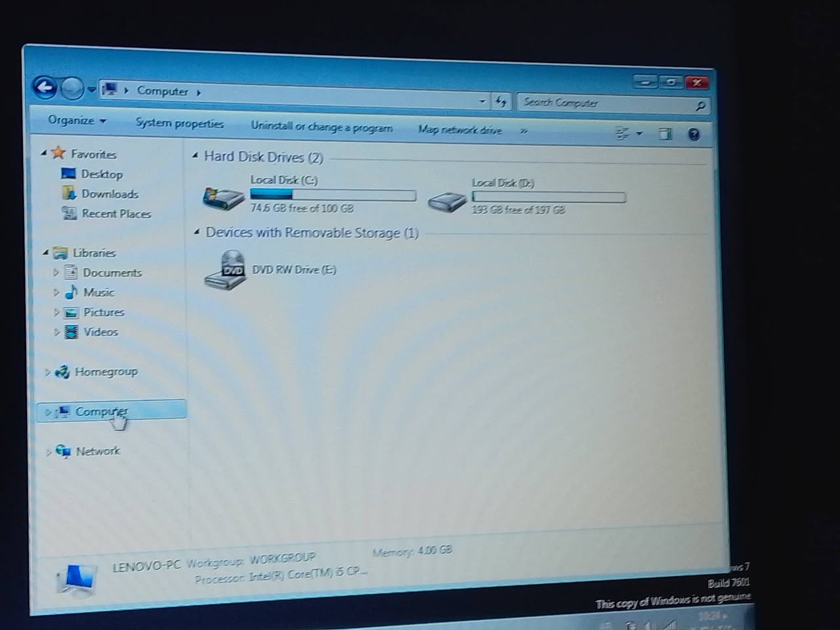Click the refresh icon beside address bar
Viewport: 840px width, 630px height.
pos(501,101)
